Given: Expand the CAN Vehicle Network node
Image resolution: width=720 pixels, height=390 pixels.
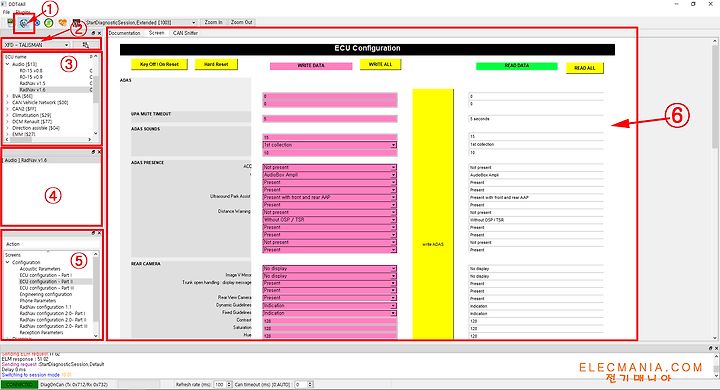Looking at the screenshot, I should (x=7, y=102).
